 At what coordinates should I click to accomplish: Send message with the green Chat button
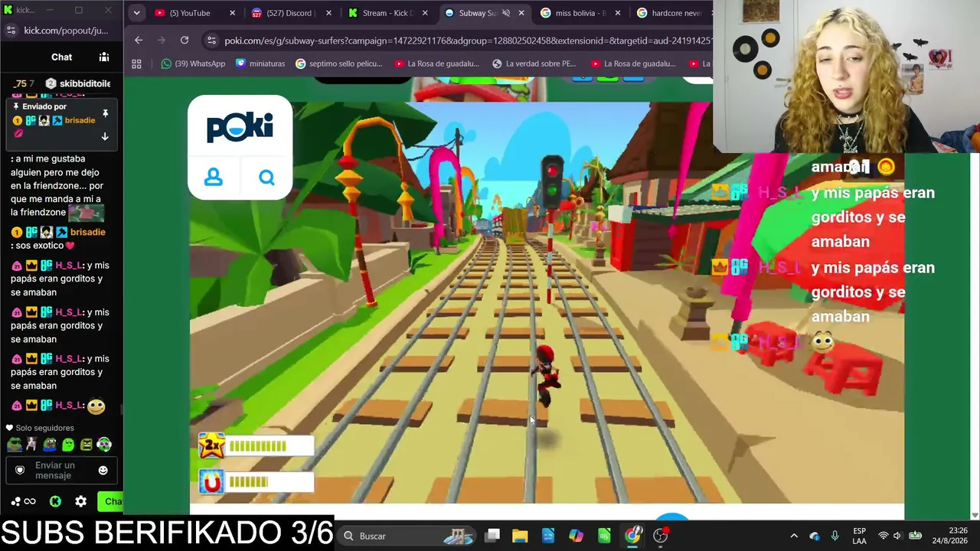pyautogui.click(x=111, y=501)
